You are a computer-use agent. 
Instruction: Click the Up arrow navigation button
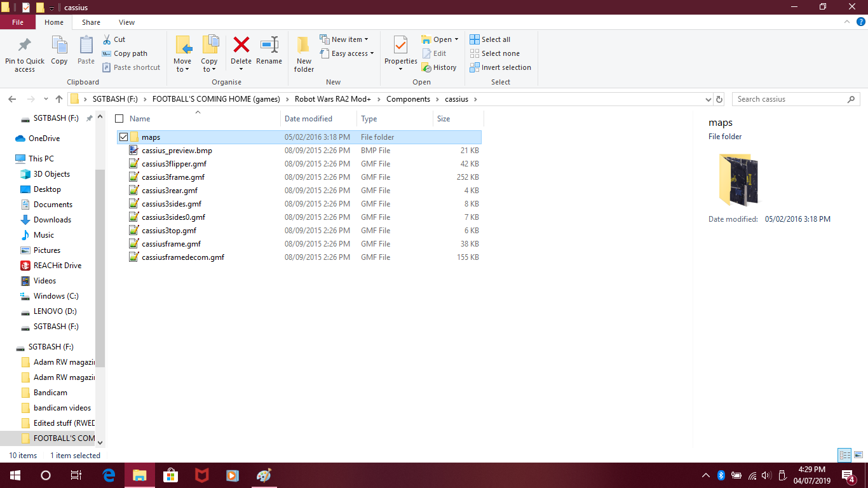tap(59, 99)
